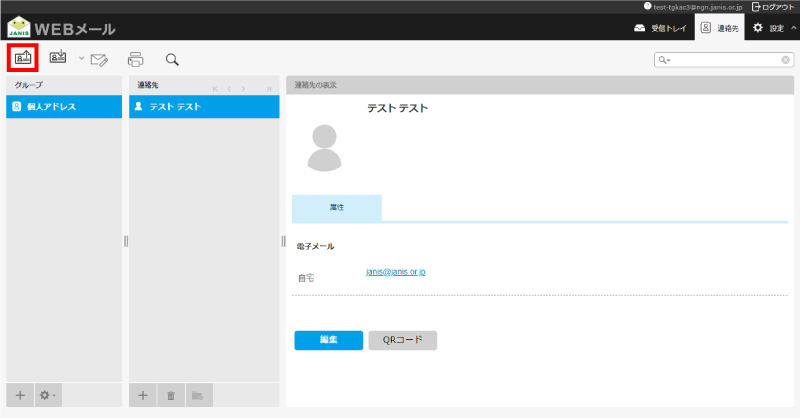800x418 pixels.
Task: Open the janis@janis.or.jp email link
Action: [x=395, y=272]
